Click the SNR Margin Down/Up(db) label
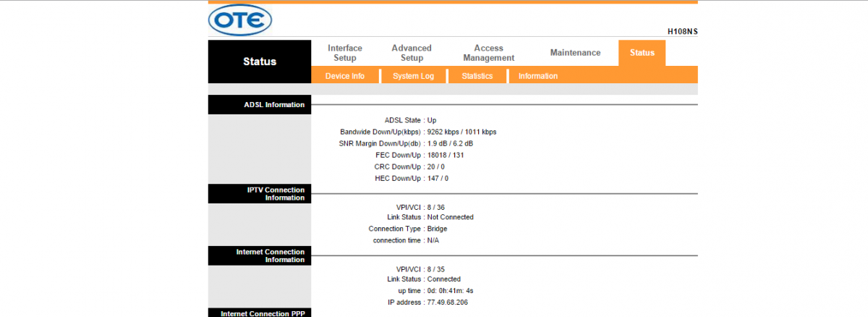The width and height of the screenshot is (868, 317). [x=380, y=143]
